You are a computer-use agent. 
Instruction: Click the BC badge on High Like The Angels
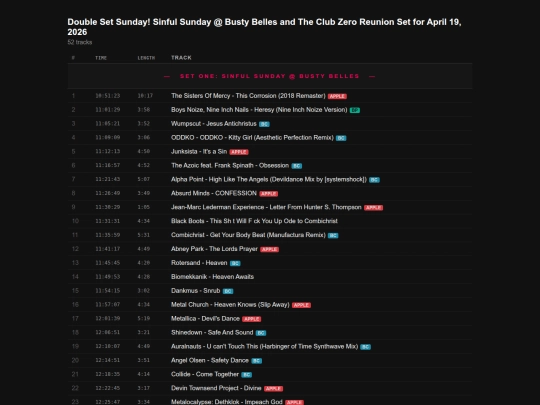pyautogui.click(x=374, y=180)
